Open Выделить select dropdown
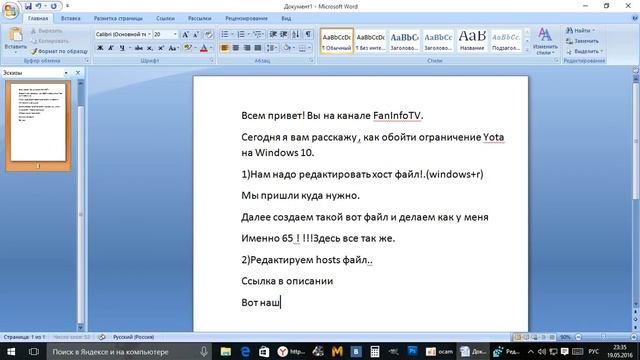This screenshot has height=360, width=640. tap(584, 51)
